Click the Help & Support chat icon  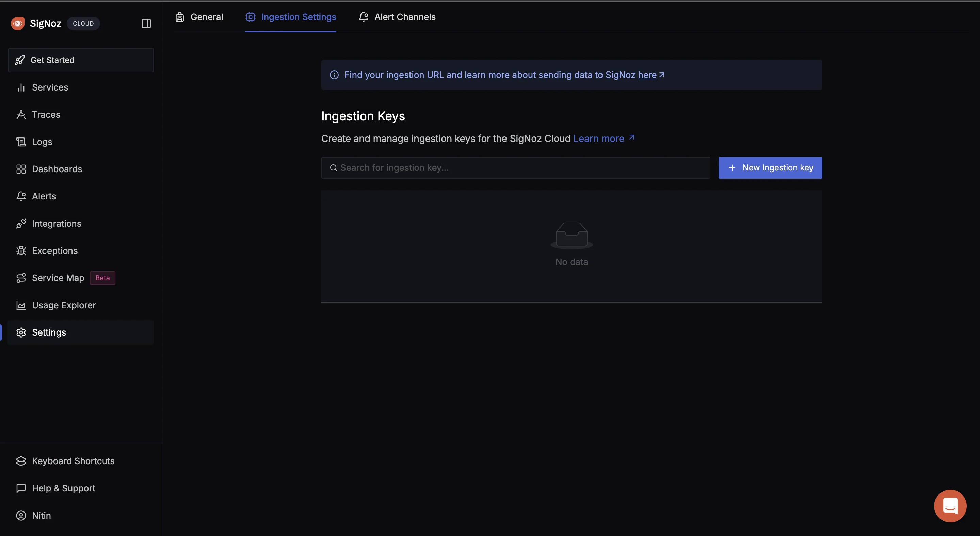[x=21, y=488]
